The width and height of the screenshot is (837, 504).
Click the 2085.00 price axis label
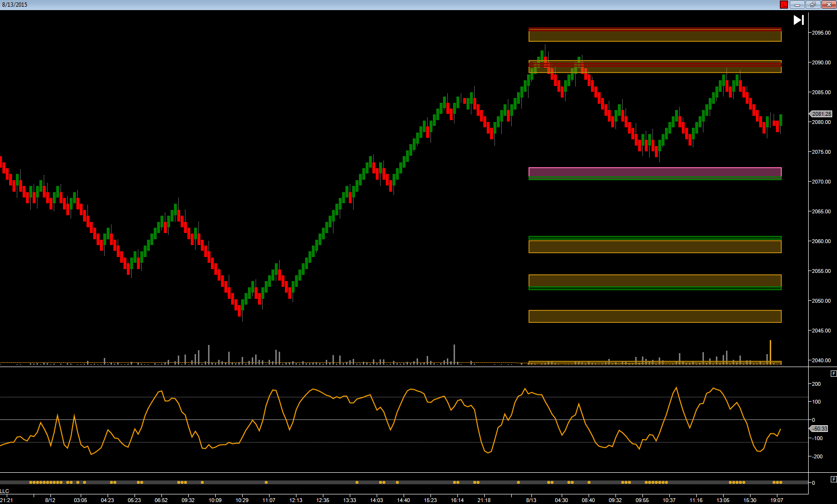(821, 92)
